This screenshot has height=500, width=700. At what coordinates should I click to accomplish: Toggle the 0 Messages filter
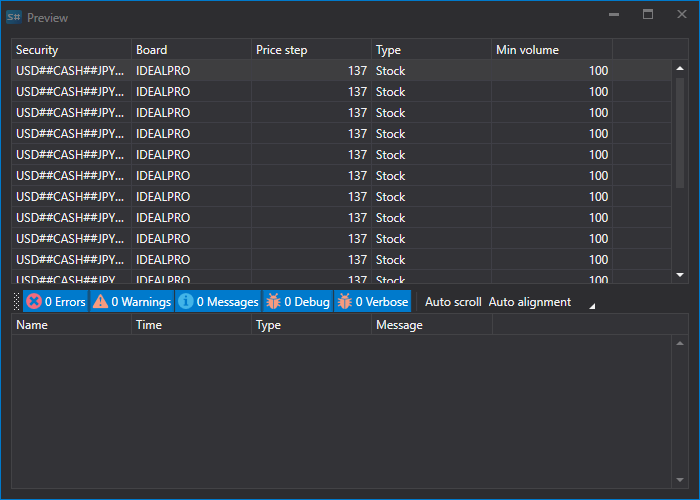point(218,302)
